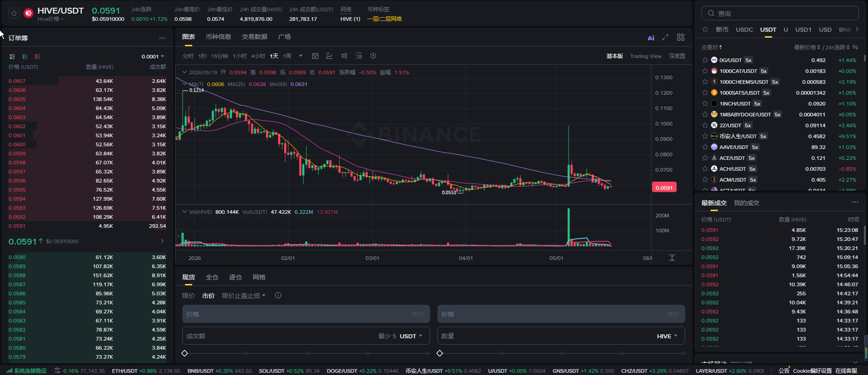Switch to 我的成交 trades tab

click(747, 203)
